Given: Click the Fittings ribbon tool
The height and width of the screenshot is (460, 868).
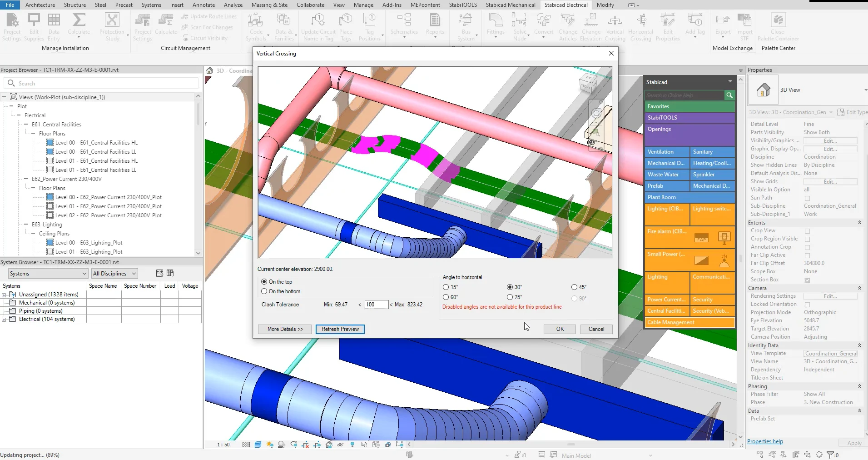Looking at the screenshot, I should pyautogui.click(x=496, y=25).
